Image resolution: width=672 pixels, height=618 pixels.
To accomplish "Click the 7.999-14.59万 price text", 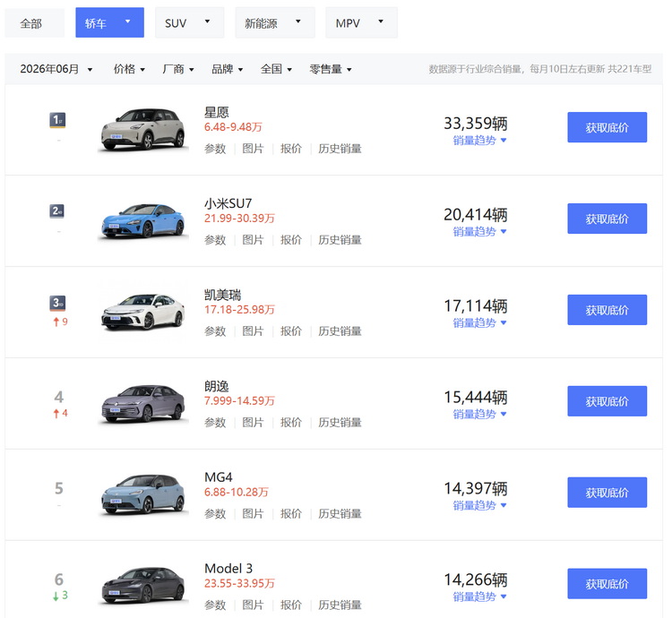I will click(x=239, y=400).
